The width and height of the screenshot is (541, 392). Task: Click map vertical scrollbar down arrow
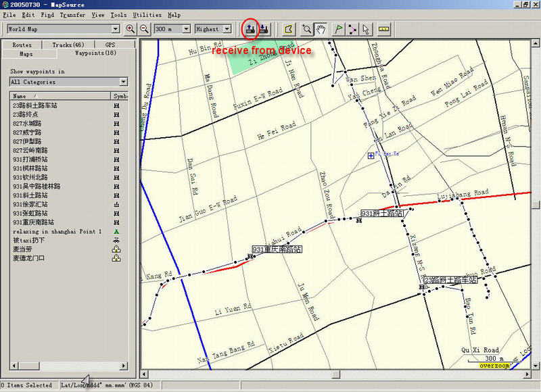pyautogui.click(x=535, y=366)
